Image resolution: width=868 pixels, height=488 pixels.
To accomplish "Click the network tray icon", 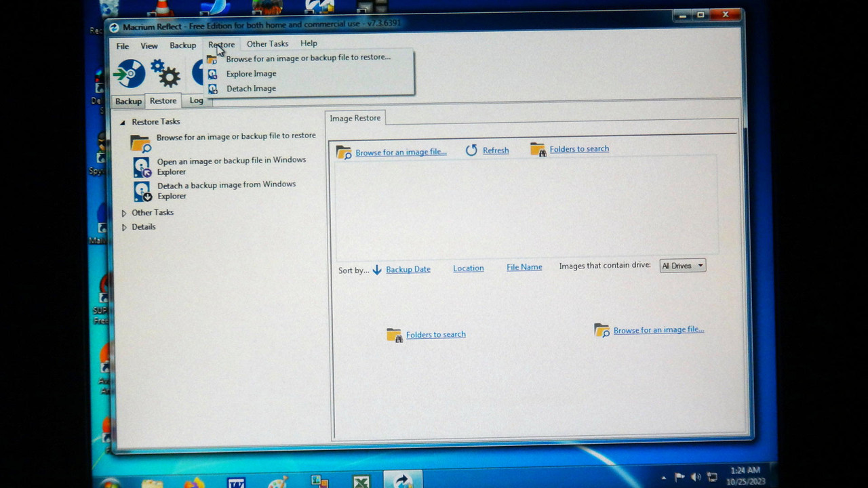I will 712,477.
